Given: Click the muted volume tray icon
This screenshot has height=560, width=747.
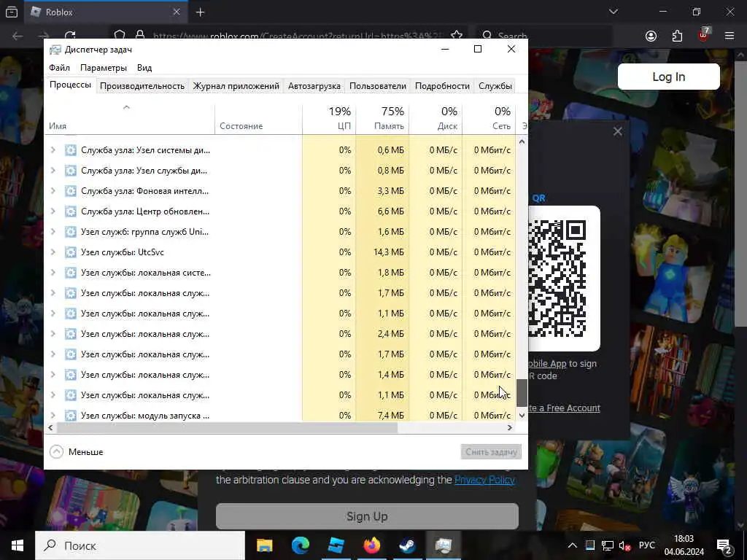Looking at the screenshot, I should [x=624, y=545].
